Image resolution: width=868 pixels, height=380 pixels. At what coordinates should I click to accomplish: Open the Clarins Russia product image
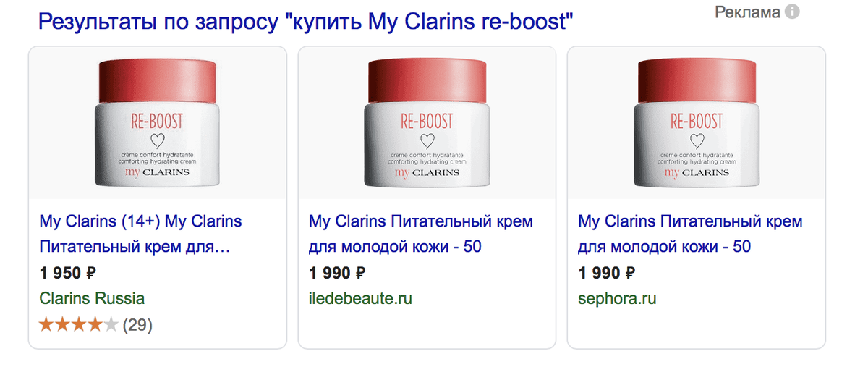(x=156, y=123)
